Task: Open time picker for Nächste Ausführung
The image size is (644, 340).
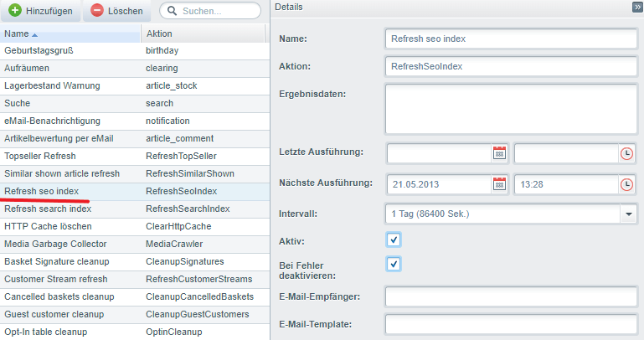Action: pos(626,184)
